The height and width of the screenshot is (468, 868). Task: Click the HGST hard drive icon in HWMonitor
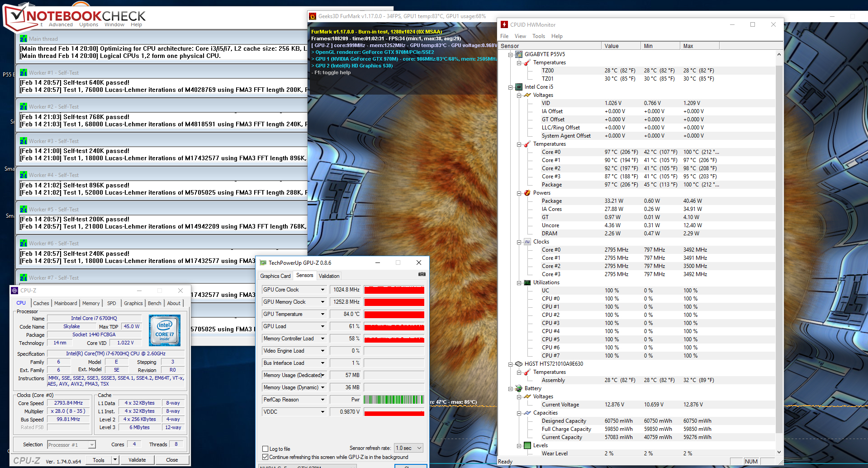click(519, 364)
